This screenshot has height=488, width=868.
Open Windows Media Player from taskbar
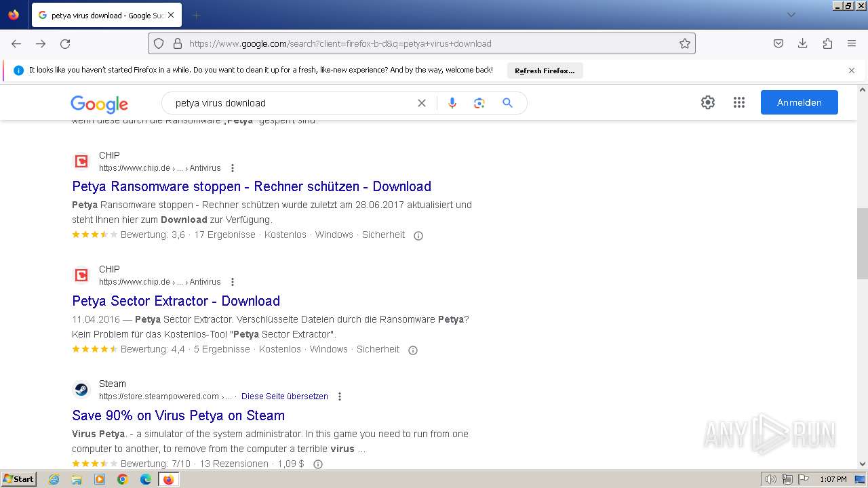point(100,479)
